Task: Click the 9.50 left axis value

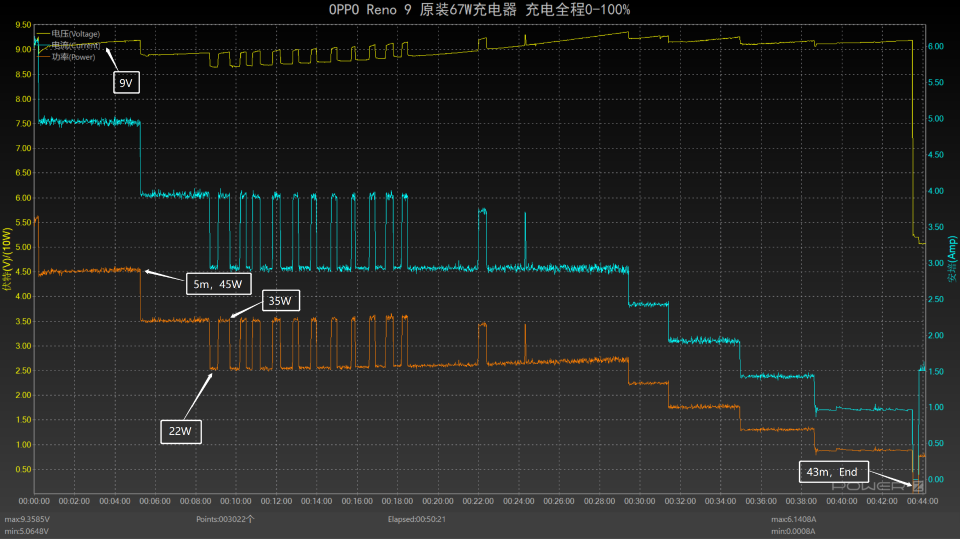Action: point(23,25)
